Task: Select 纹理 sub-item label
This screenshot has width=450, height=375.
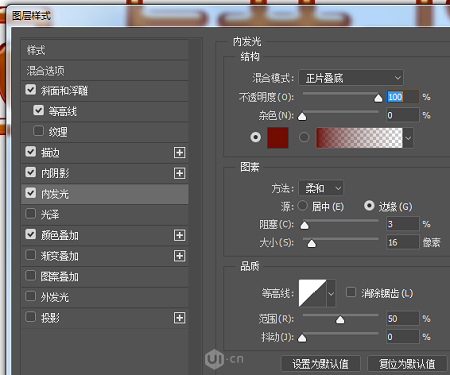Action: [x=58, y=132]
